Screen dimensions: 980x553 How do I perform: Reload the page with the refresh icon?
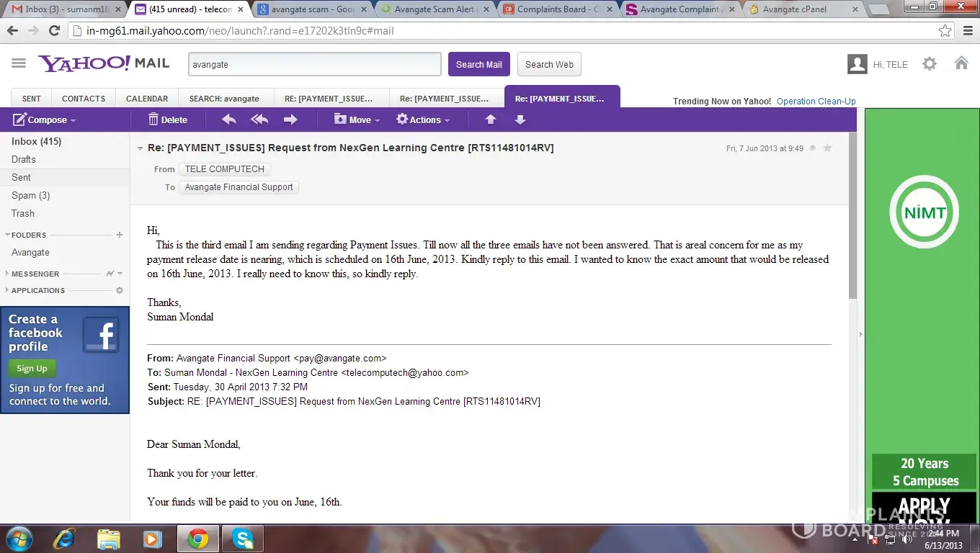tap(54, 31)
